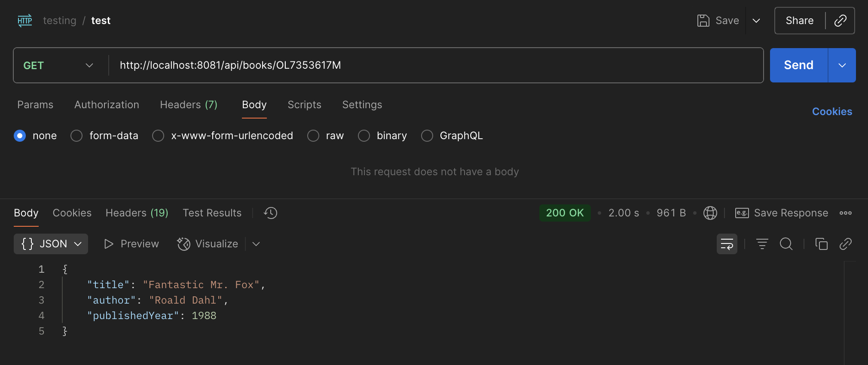Image resolution: width=868 pixels, height=365 pixels.
Task: Click the filter response icon
Action: tap(762, 244)
